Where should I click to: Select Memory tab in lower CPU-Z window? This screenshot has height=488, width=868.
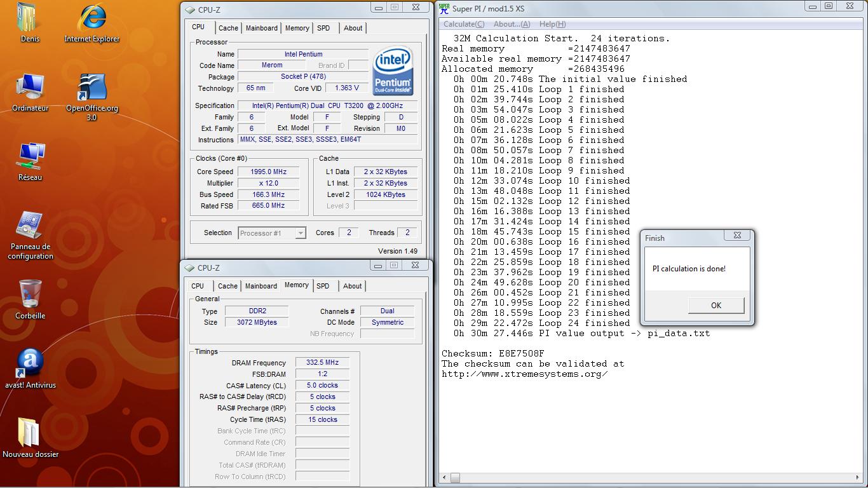tap(296, 285)
